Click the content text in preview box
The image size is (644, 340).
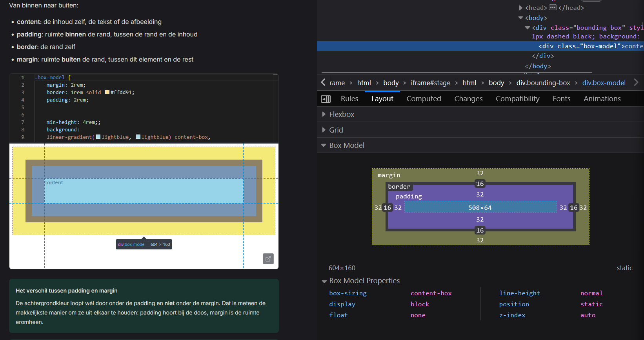click(54, 182)
